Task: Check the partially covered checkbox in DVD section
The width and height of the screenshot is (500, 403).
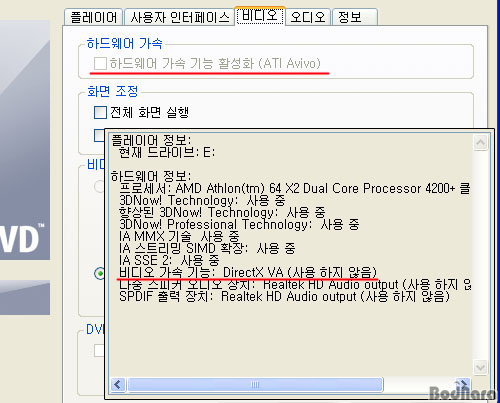Action: pos(99,350)
